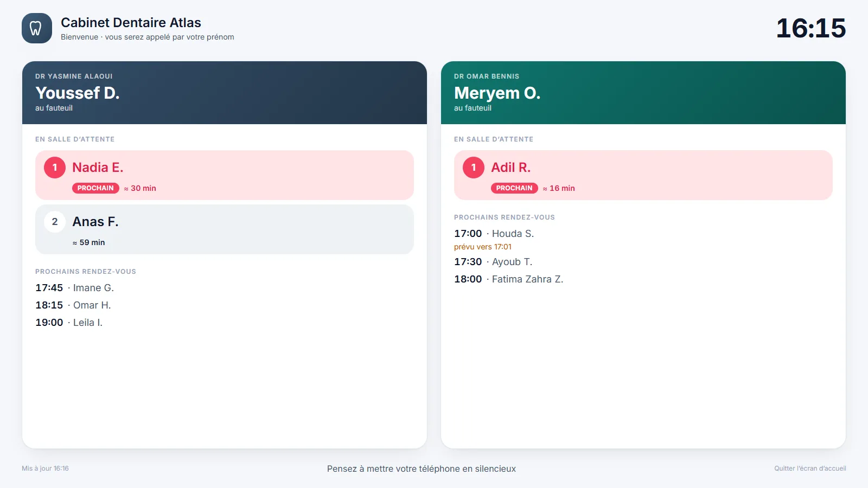Select 17:00 Houda S. appointment
The height and width of the screenshot is (488, 868).
tap(494, 234)
